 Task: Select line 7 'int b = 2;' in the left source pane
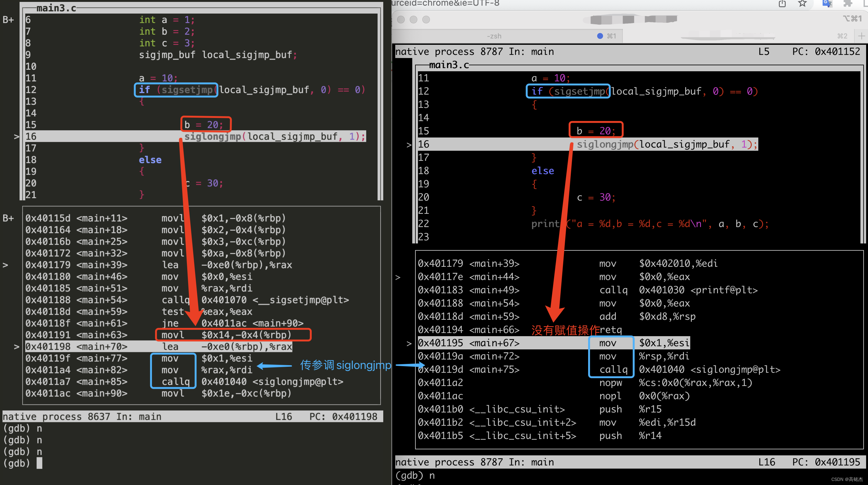pos(167,31)
